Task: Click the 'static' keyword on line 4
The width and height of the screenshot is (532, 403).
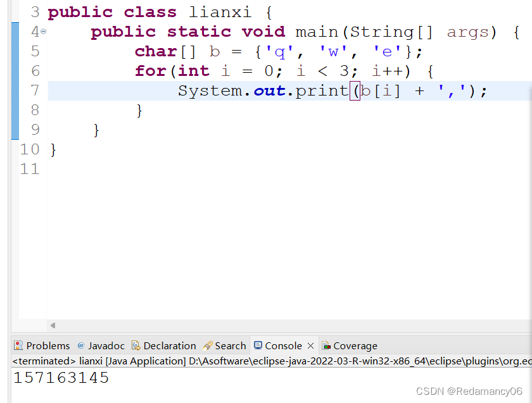Action: [199, 32]
